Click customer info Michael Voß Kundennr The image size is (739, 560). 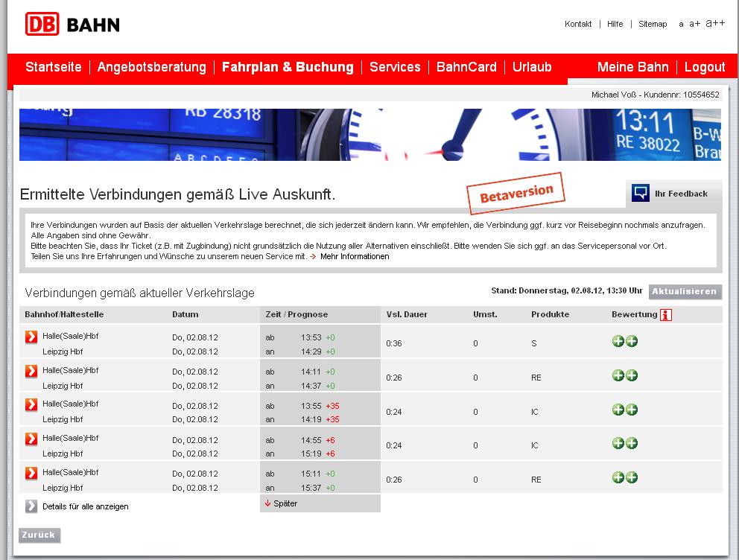point(655,95)
